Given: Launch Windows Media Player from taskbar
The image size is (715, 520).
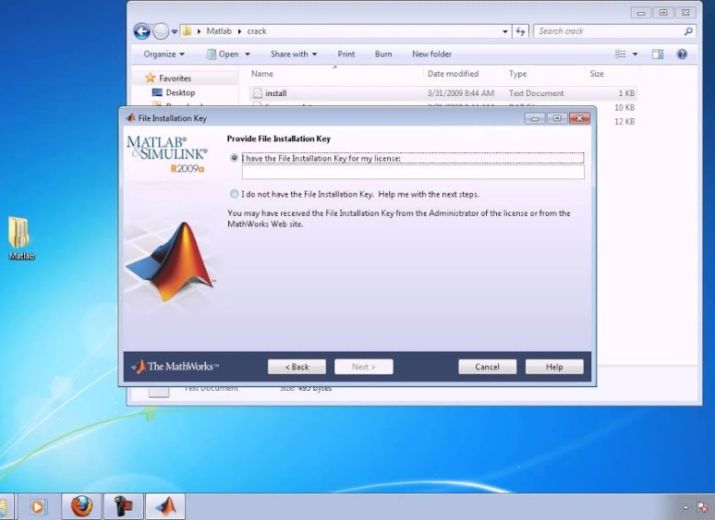Looking at the screenshot, I should pos(38,506).
